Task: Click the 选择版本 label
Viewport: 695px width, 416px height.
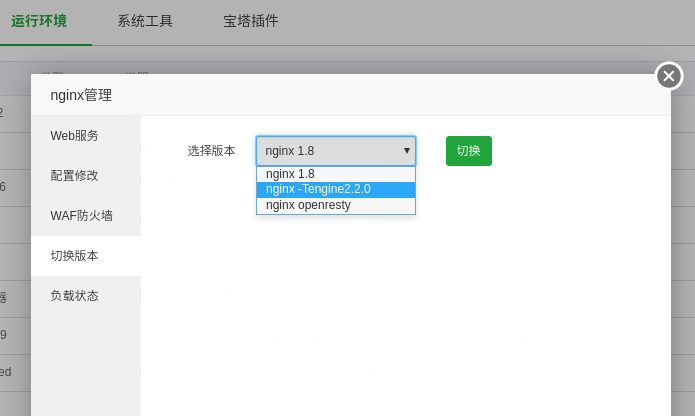Action: 211,151
